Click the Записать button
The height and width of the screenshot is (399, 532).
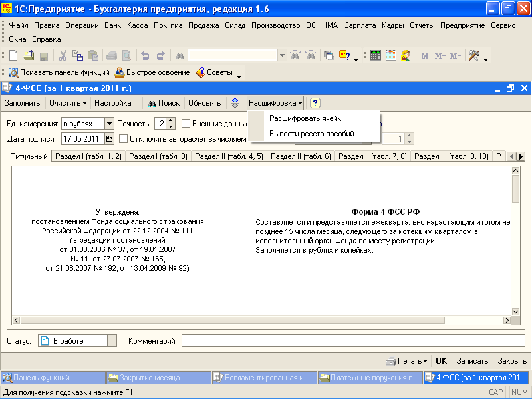(x=472, y=361)
